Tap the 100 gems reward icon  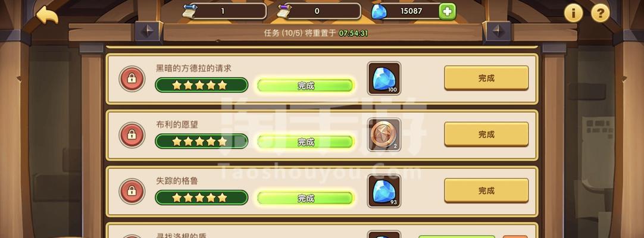pyautogui.click(x=384, y=79)
